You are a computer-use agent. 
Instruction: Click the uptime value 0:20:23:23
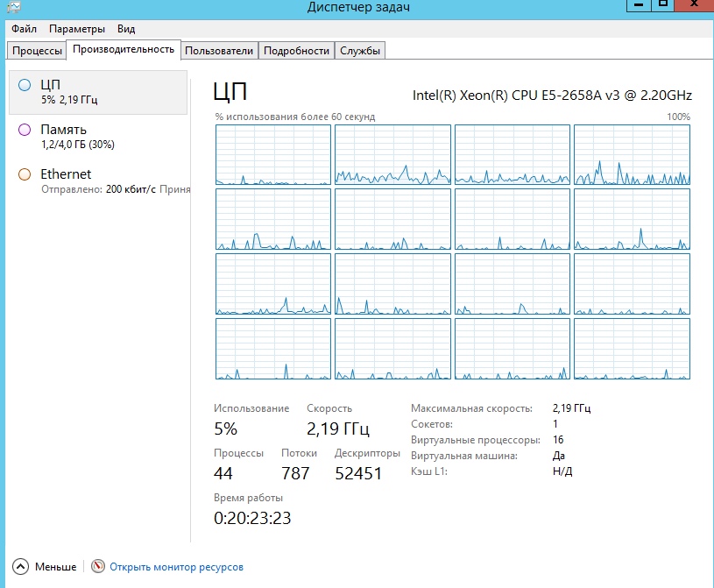click(x=252, y=518)
